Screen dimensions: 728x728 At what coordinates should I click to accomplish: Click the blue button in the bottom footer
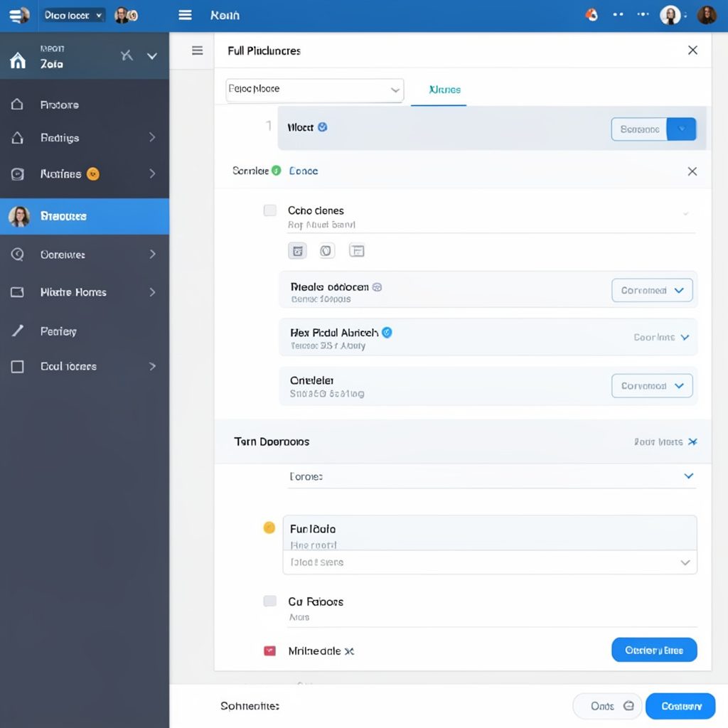680,706
